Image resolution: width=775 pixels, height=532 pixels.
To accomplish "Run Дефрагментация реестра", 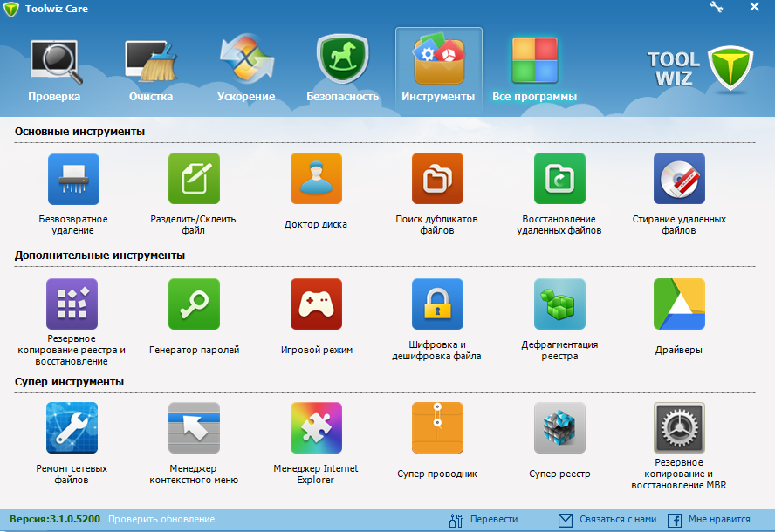I will click(x=559, y=304).
